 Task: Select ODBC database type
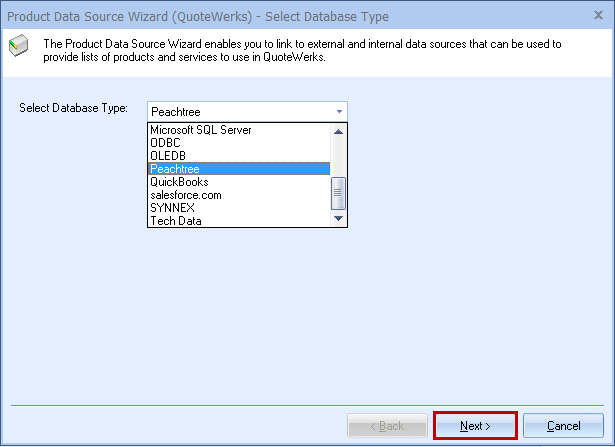click(x=239, y=143)
